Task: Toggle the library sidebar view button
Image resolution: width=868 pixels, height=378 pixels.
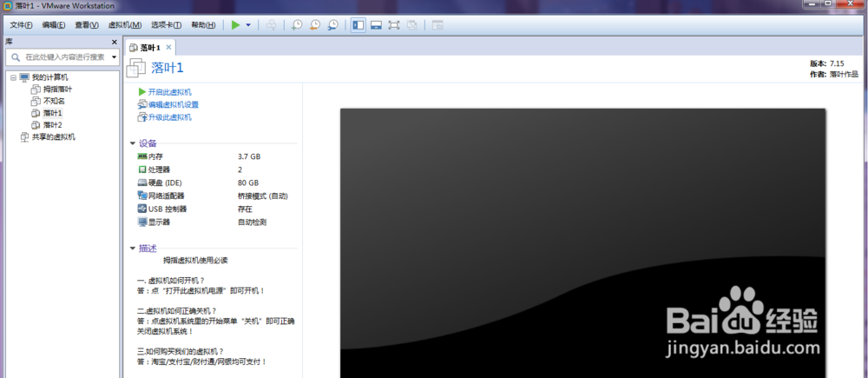Action: [358, 25]
